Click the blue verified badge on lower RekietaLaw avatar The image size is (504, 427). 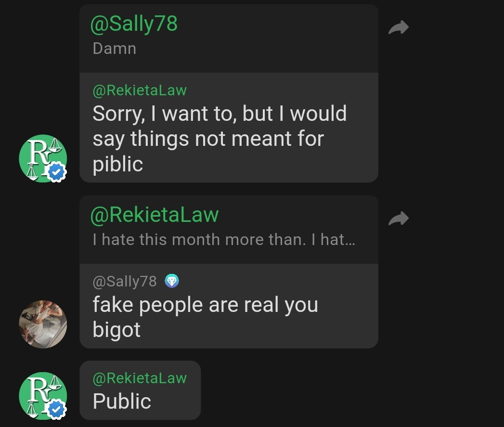tap(57, 410)
